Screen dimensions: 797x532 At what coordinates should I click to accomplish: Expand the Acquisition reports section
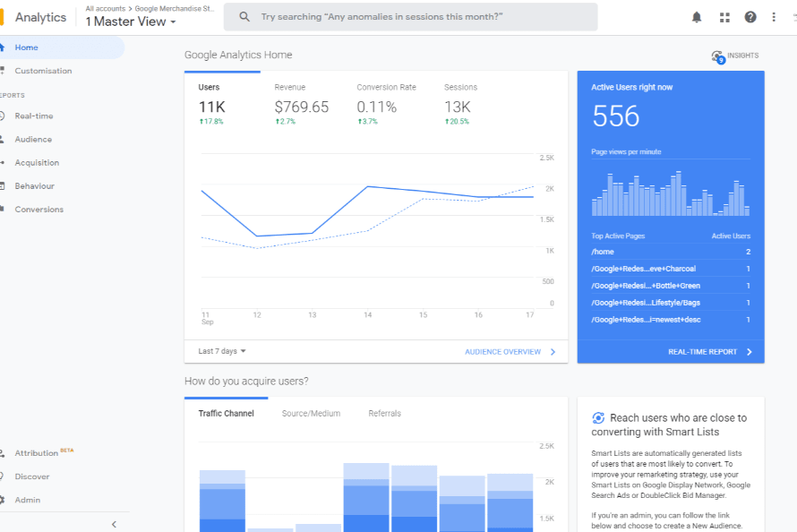point(37,163)
